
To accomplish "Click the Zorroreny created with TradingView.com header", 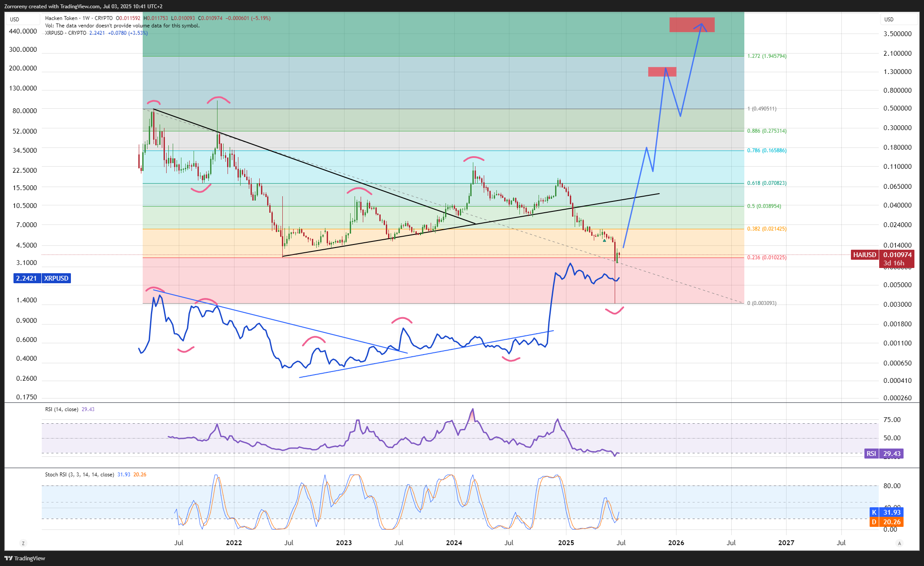I will pos(84,7).
